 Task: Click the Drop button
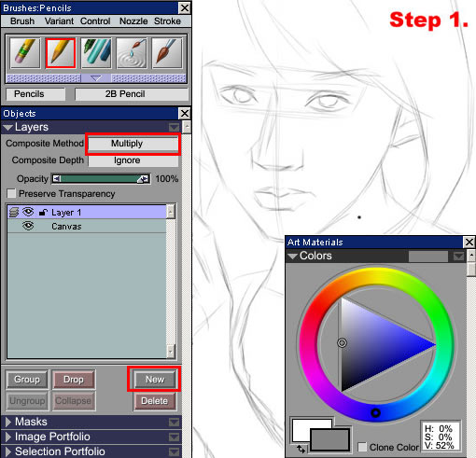click(x=74, y=380)
